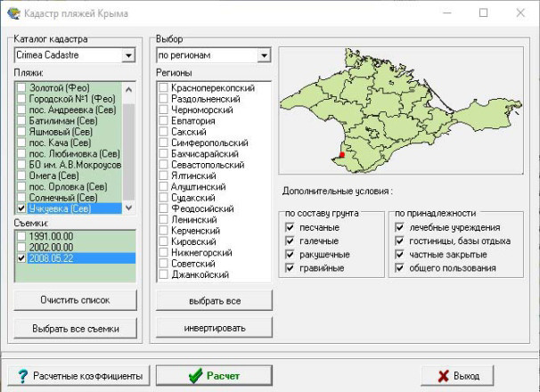Select Нижнегорский in regions list
This screenshot has height=392, width=540.
(x=201, y=252)
